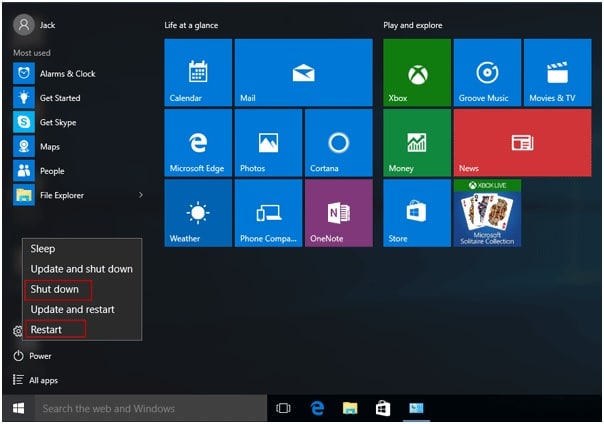Open Store from the taskbar
This screenshot has width=604, height=424.
(x=383, y=408)
